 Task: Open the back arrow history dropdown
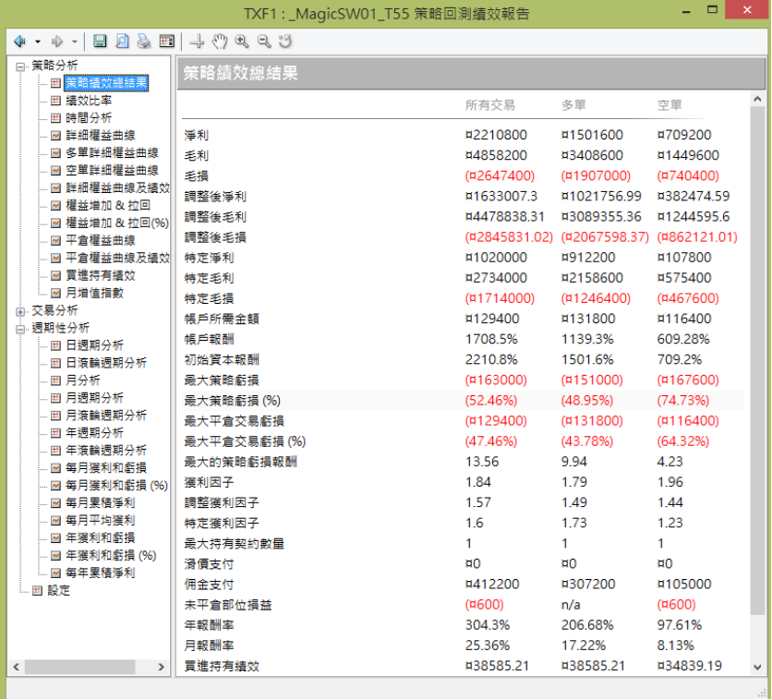(38, 42)
